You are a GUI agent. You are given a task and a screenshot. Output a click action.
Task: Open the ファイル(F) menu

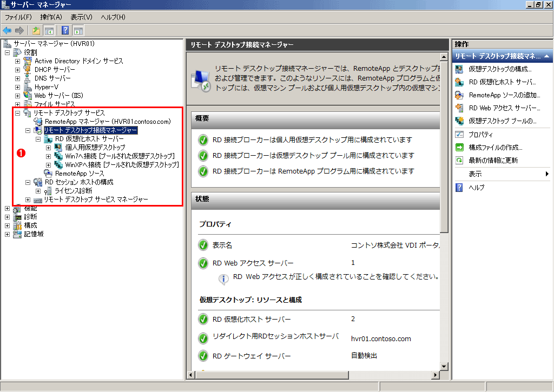[18, 17]
